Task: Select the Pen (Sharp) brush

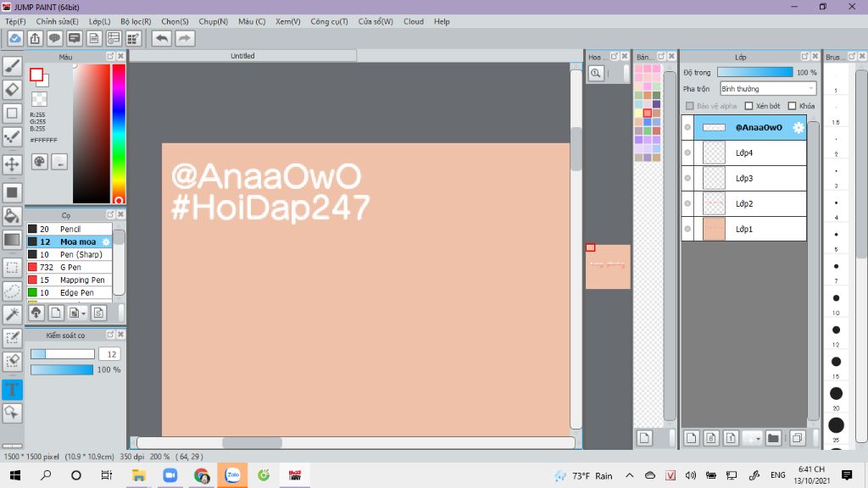Action: (70, 254)
